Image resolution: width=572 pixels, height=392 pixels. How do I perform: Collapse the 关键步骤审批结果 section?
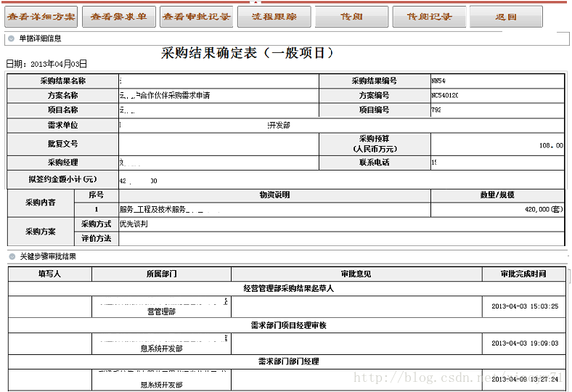point(12,257)
